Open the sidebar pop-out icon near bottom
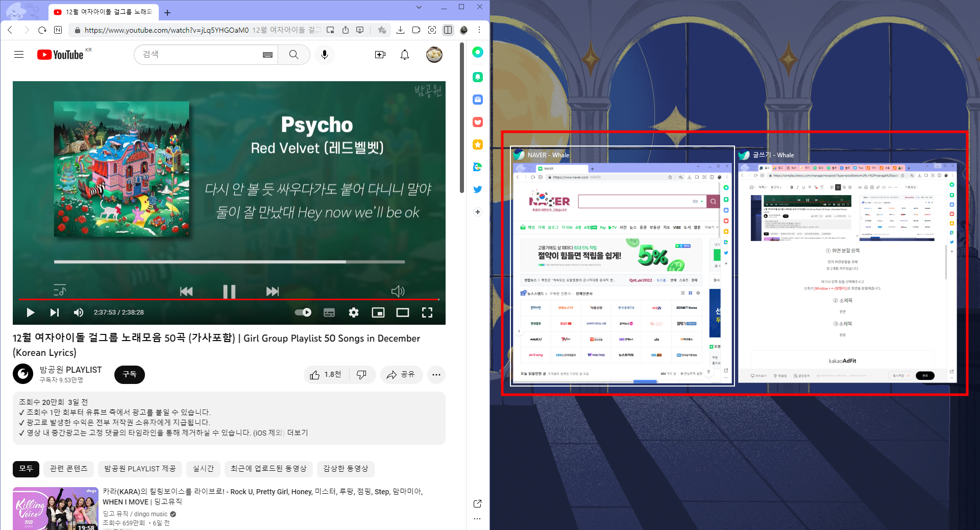The image size is (980, 530). 477,504
